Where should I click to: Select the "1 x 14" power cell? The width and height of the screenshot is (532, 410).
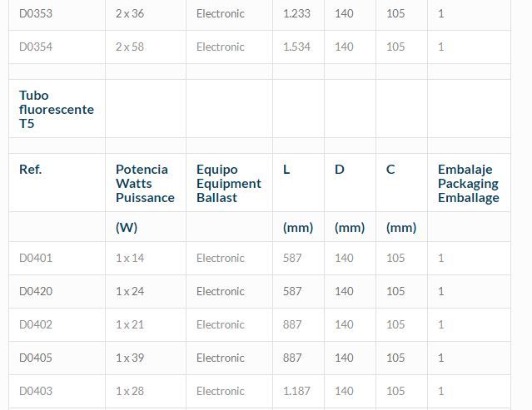tap(130, 259)
